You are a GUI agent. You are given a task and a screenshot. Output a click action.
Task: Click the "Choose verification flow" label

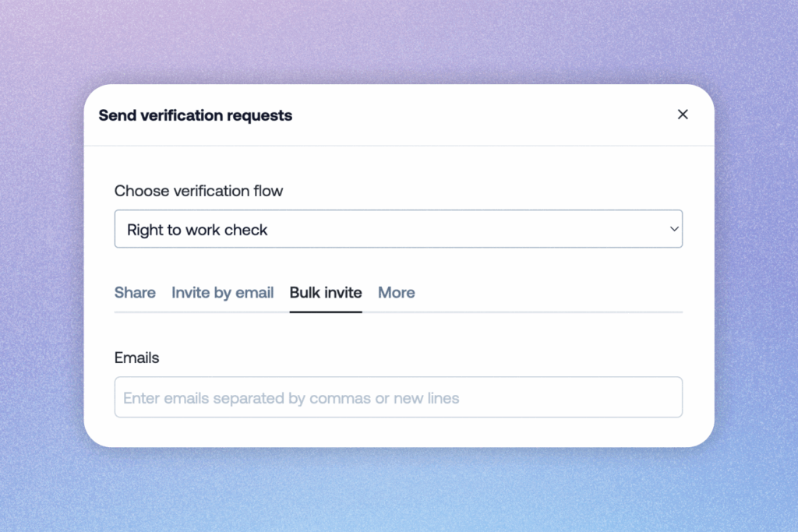tap(199, 191)
